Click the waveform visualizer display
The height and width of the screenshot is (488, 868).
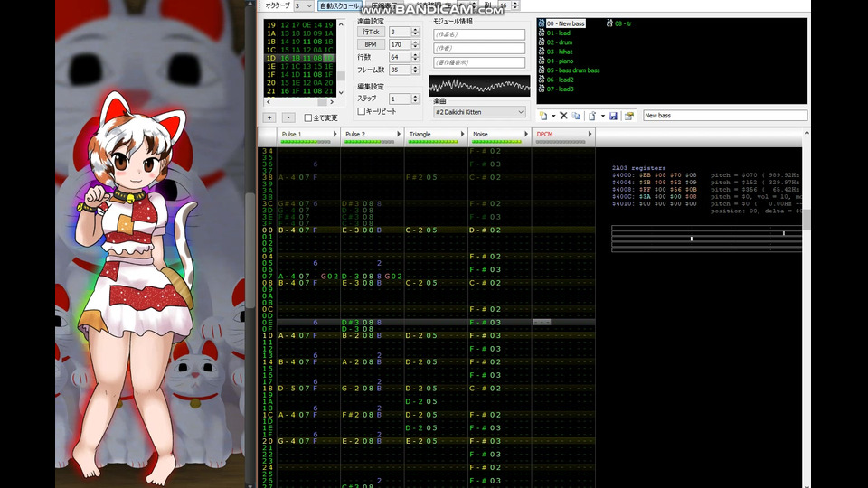tap(479, 86)
